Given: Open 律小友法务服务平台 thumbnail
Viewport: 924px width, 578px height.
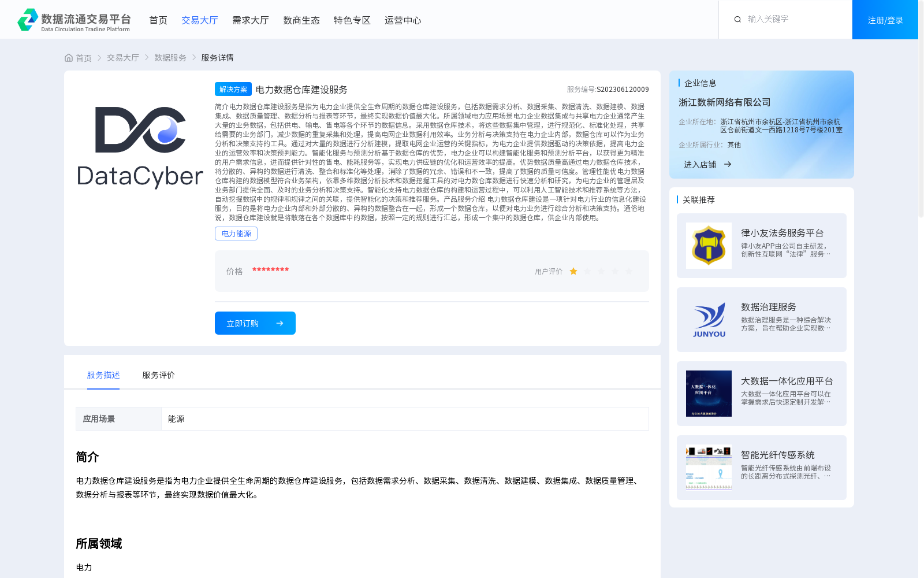Looking at the screenshot, I should (x=709, y=246).
